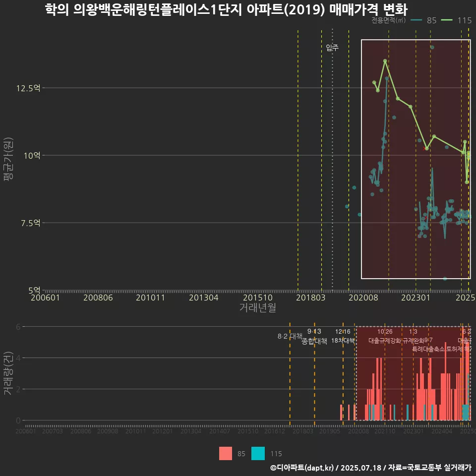Viewport: 476px width, 476px height.
Task: Click the 5억 price axis label
Action: tap(34, 291)
